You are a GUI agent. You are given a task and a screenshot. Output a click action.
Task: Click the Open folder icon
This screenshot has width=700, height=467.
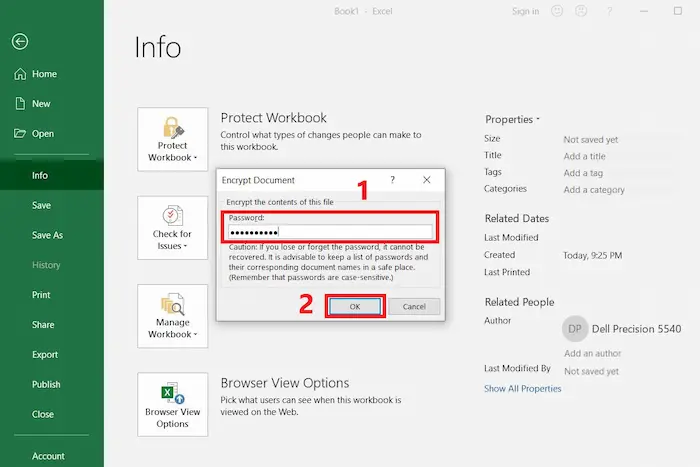20,133
